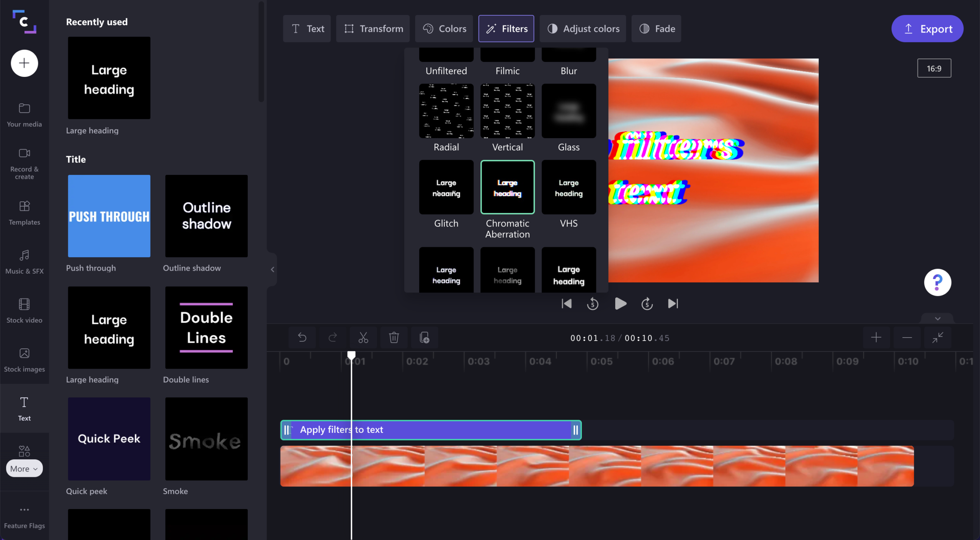Click the white plus add button
The width and height of the screenshot is (980, 540).
[x=24, y=63]
